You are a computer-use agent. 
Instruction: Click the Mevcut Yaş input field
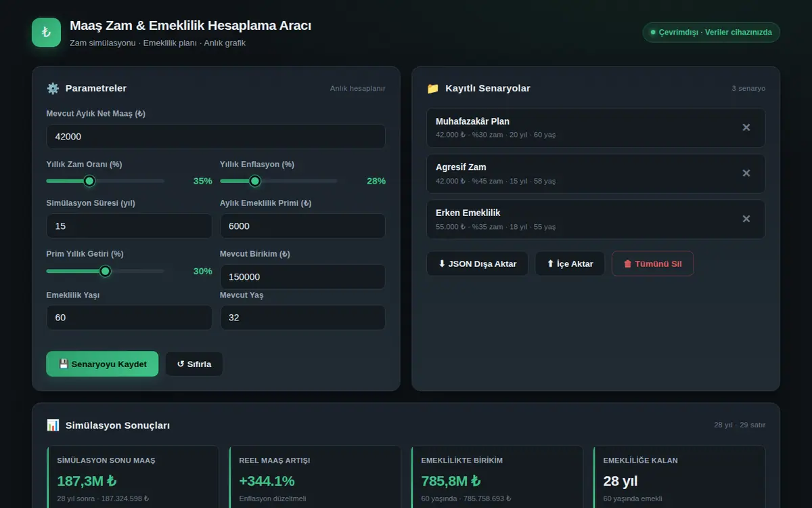pyautogui.click(x=302, y=317)
